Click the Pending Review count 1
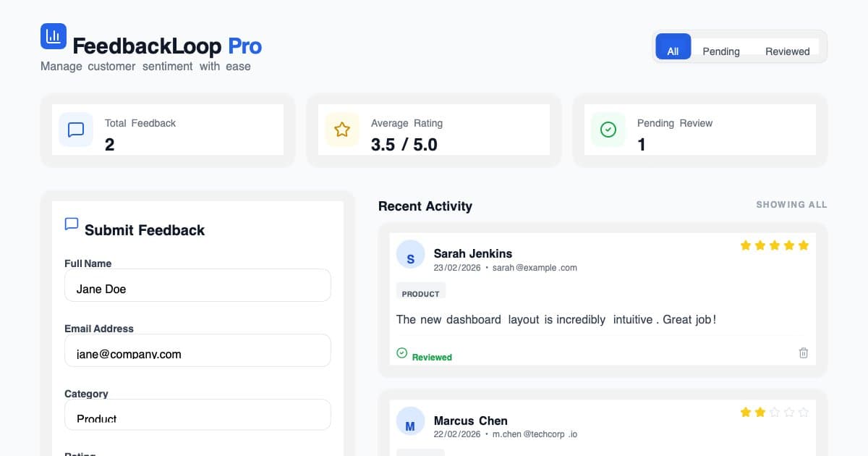 pos(642,145)
